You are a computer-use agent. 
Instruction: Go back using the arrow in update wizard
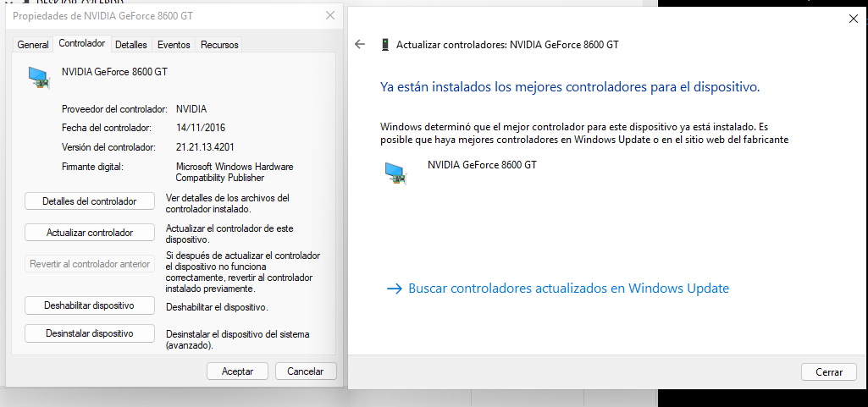pos(360,45)
